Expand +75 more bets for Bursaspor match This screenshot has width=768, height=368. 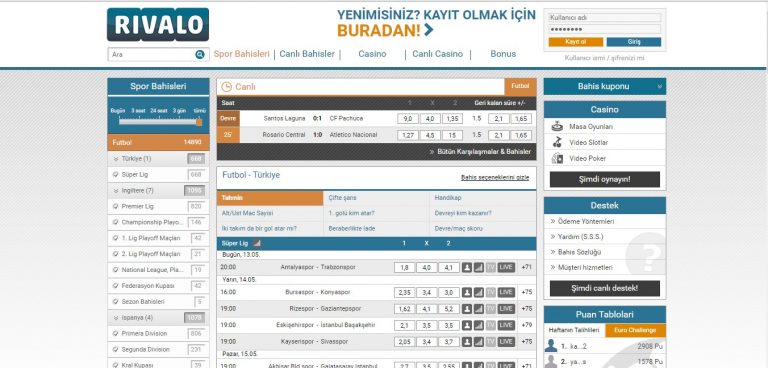[527, 293]
